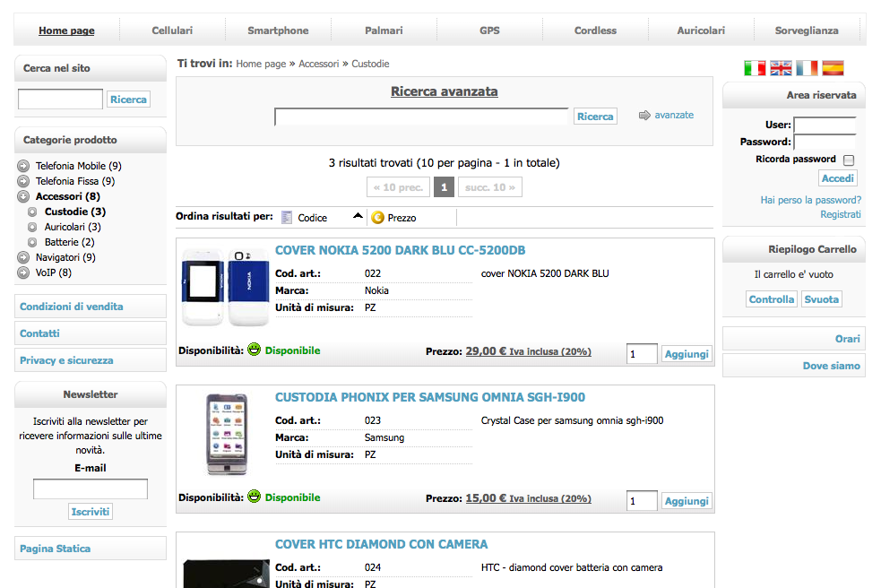881x588 pixels.
Task: Click the Accedi login button
Action: click(837, 178)
